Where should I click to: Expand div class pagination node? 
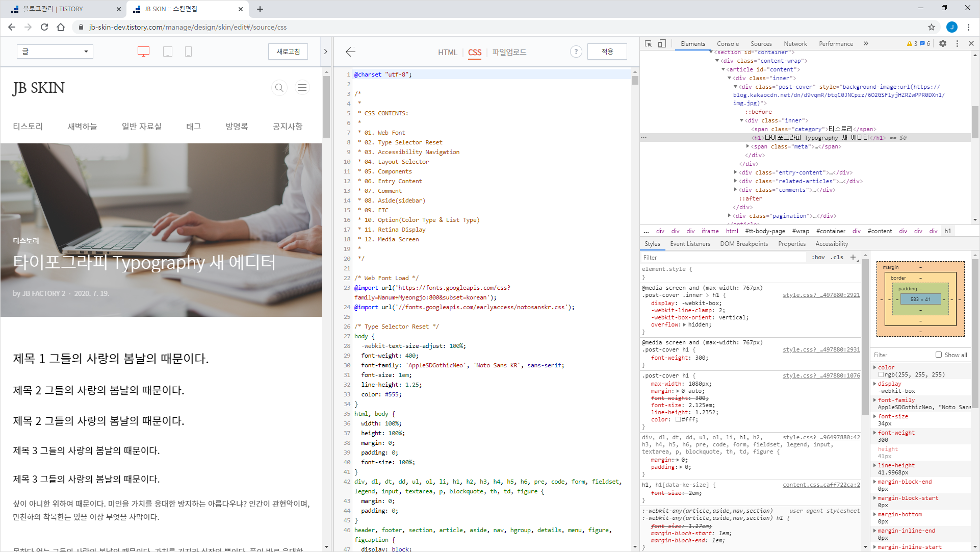click(x=729, y=216)
